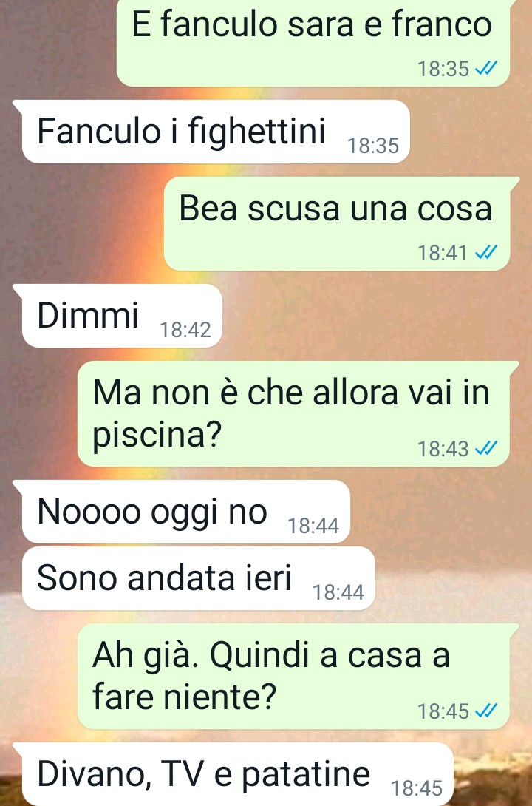Viewport: 532px width, 806px height.
Task: Click 18:35 timestamp on 'Fanculo i fighettini'
Action: (373, 146)
